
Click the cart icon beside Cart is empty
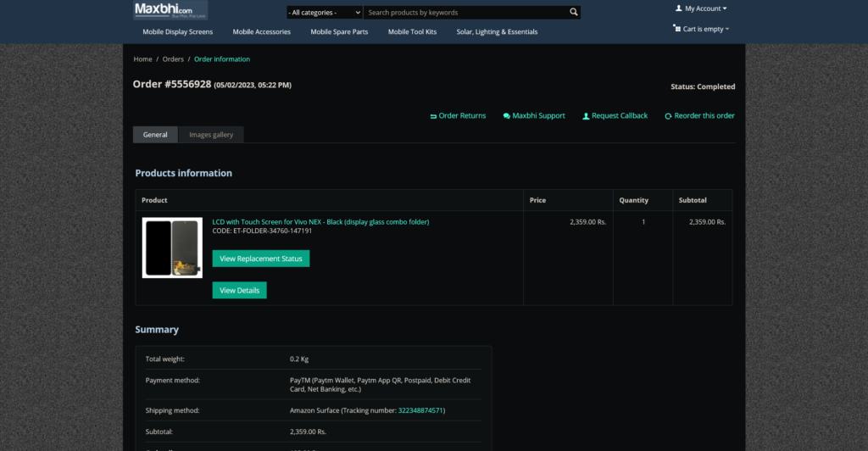click(676, 28)
